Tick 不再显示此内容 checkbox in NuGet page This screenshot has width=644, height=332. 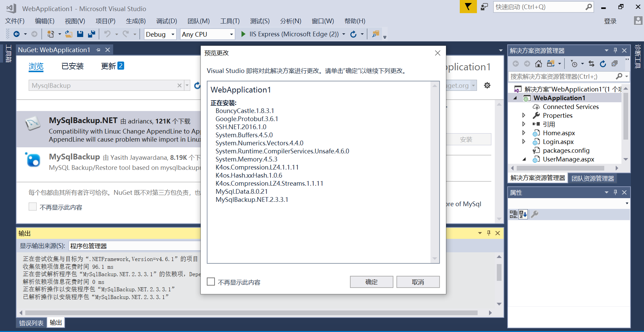pyautogui.click(x=33, y=207)
